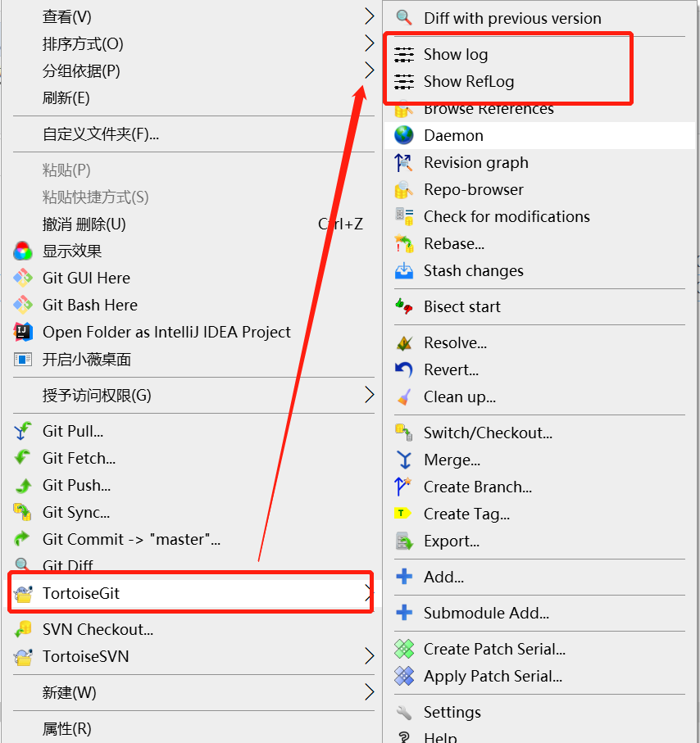Click the Rebase icon
Image resolution: width=700 pixels, height=743 pixels.
[x=404, y=243]
